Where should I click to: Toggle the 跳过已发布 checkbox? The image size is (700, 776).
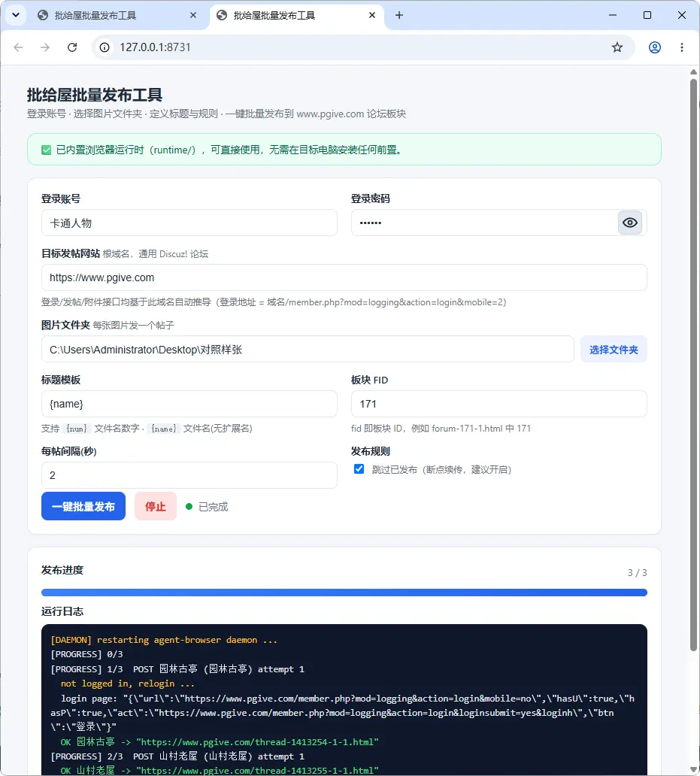coord(359,469)
